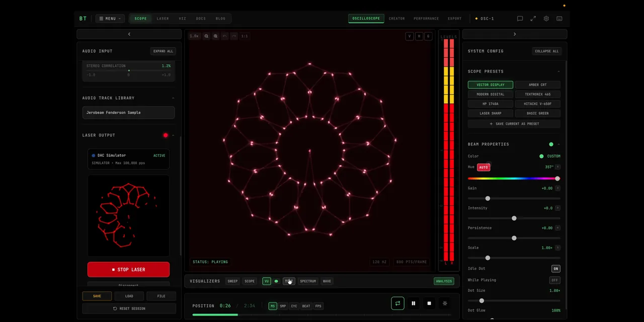Click SAVE CURRENT AS PRESET
Viewport: 644px width, 322px height.
pos(514,124)
